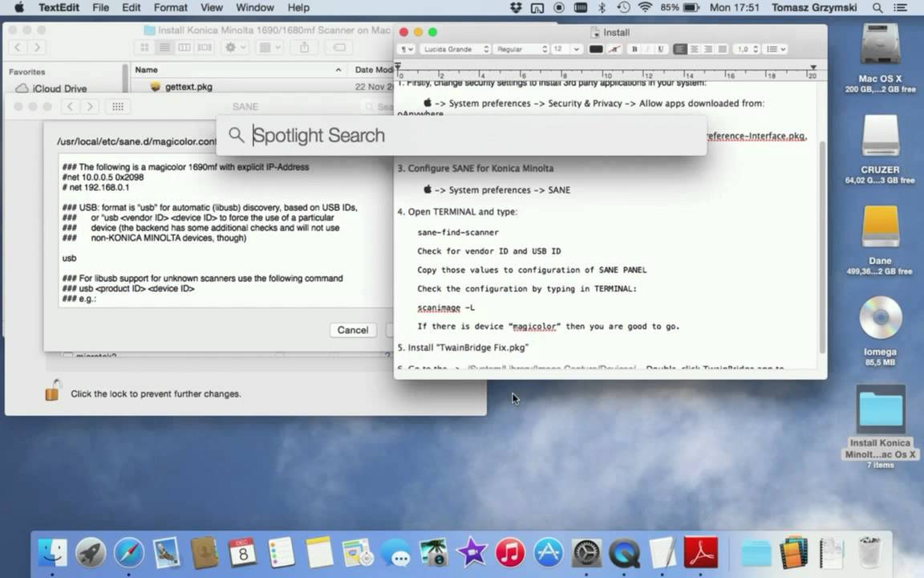Go back in the SANE preferences window
Viewport: 924px width, 578px height.
[70, 106]
